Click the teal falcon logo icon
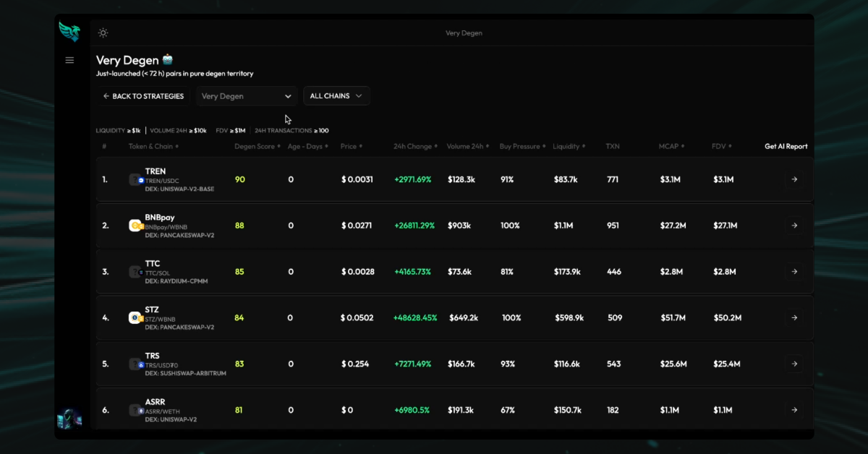868x454 pixels. click(x=69, y=31)
